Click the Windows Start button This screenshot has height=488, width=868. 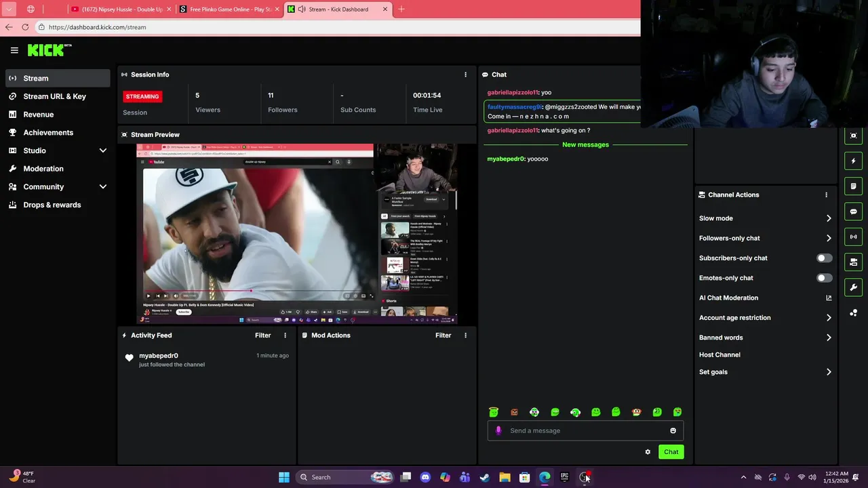pos(284,477)
